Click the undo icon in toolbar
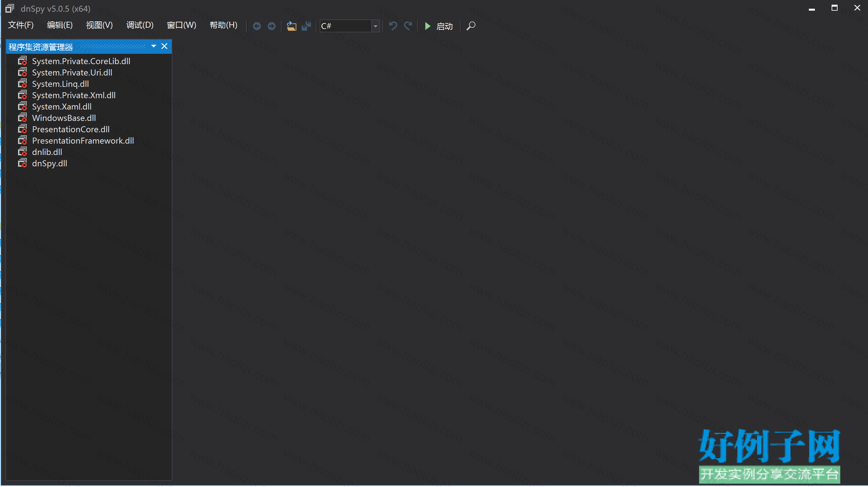 pyautogui.click(x=393, y=26)
